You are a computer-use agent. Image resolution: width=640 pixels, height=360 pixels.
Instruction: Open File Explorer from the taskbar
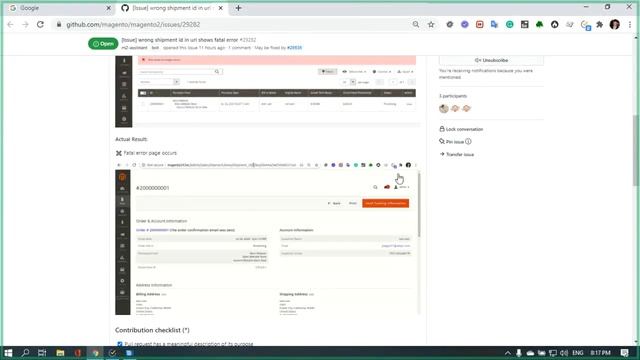(60, 353)
